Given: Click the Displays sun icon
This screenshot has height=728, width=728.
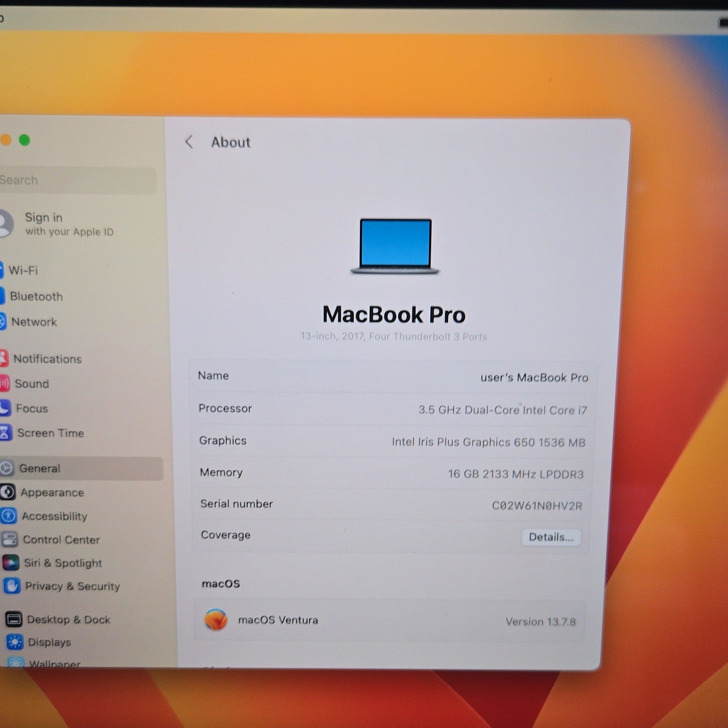Looking at the screenshot, I should point(15,642).
